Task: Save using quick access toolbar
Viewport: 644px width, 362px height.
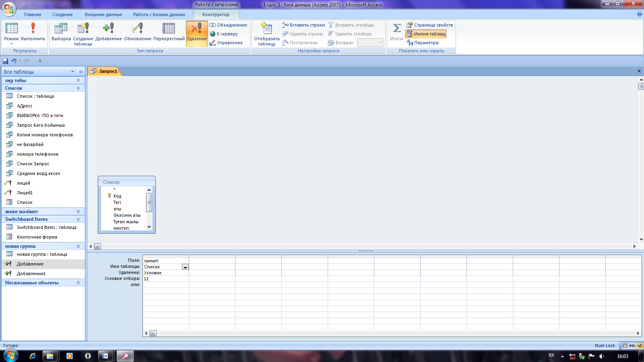Action: point(5,61)
